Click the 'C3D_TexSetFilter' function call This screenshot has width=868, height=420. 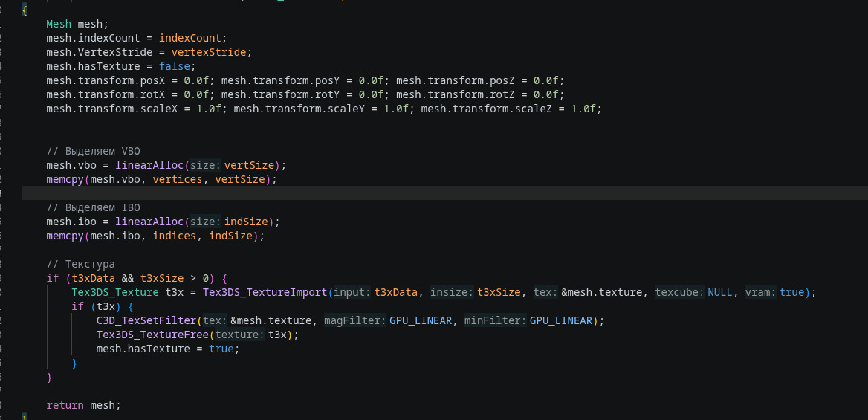pos(146,320)
